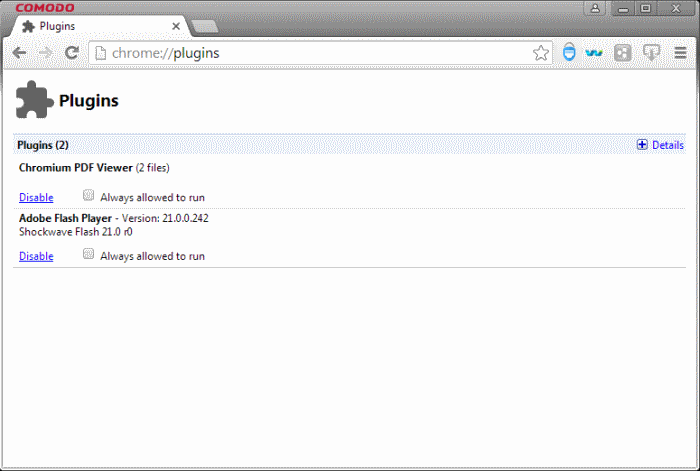Expand plugin Details
The height and width of the screenshot is (471, 700).
660,145
